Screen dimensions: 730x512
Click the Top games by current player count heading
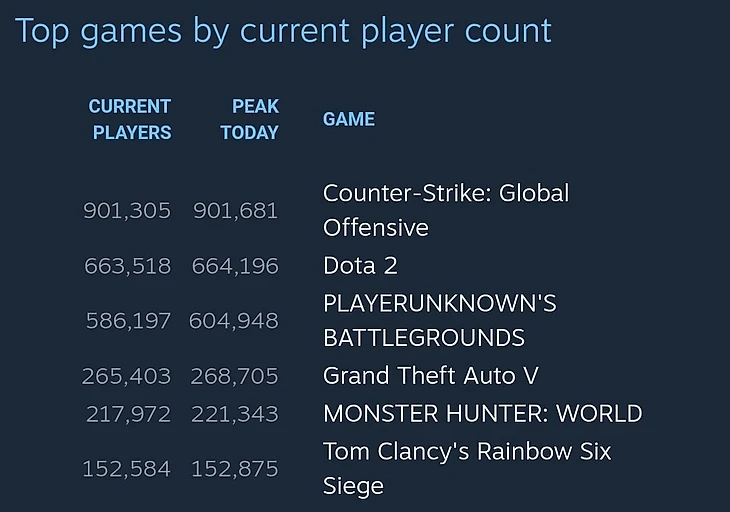[x=283, y=31]
